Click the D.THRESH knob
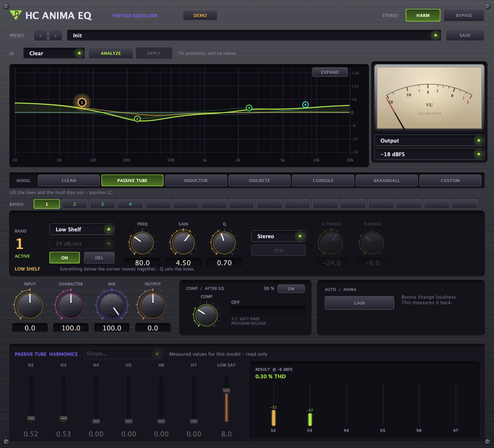This screenshot has width=494, height=448. tap(331, 243)
